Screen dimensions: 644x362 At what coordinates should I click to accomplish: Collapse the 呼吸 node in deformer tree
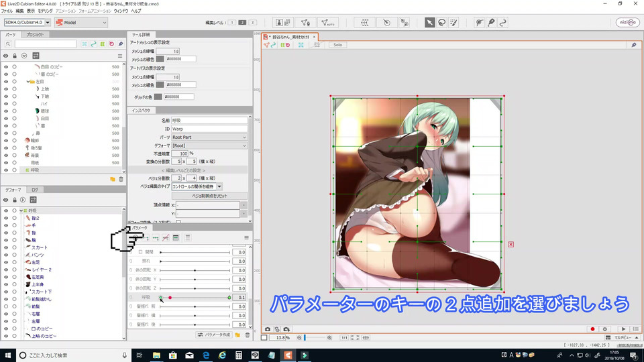21,210
